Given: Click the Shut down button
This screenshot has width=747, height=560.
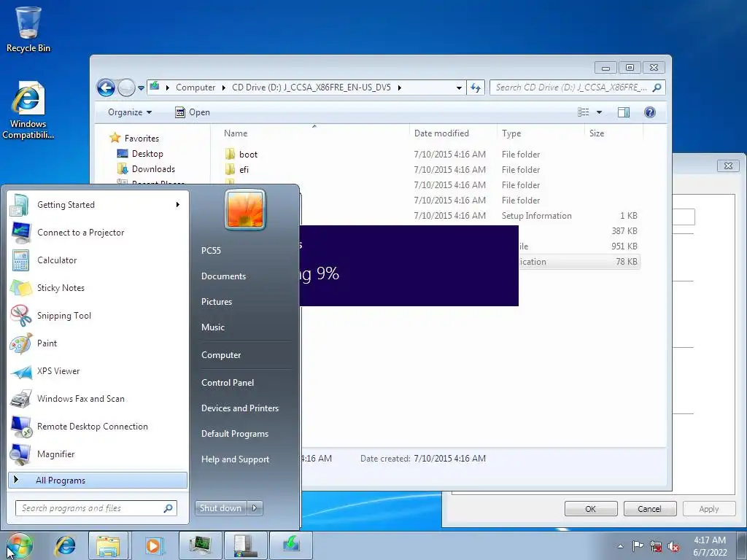Looking at the screenshot, I should click(221, 508).
